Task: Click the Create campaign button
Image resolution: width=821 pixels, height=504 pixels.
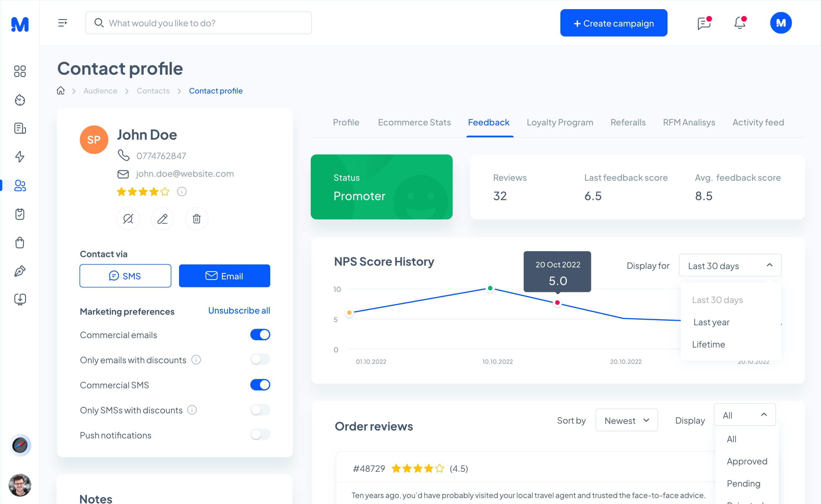Action: 614,23
